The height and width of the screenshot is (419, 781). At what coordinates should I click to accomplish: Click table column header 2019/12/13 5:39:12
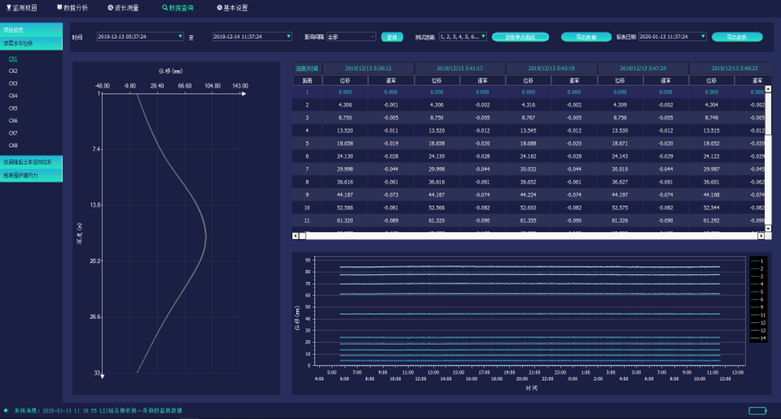pos(368,68)
